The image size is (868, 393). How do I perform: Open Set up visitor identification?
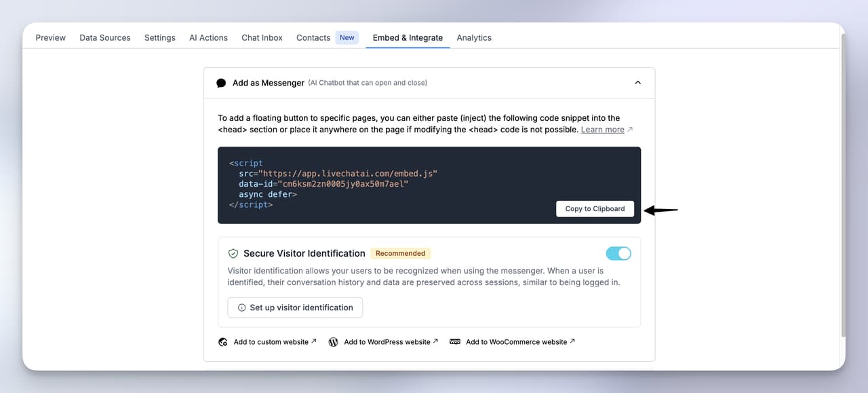point(295,307)
